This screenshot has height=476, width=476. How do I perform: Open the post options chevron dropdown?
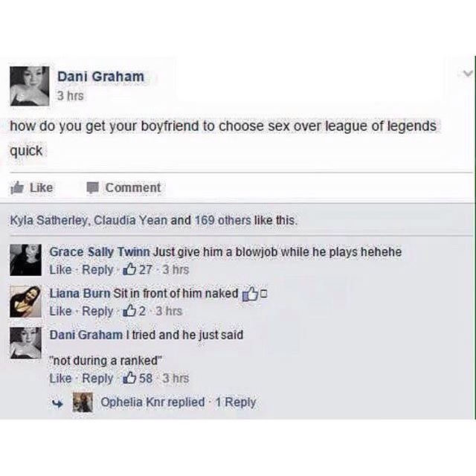(467, 74)
